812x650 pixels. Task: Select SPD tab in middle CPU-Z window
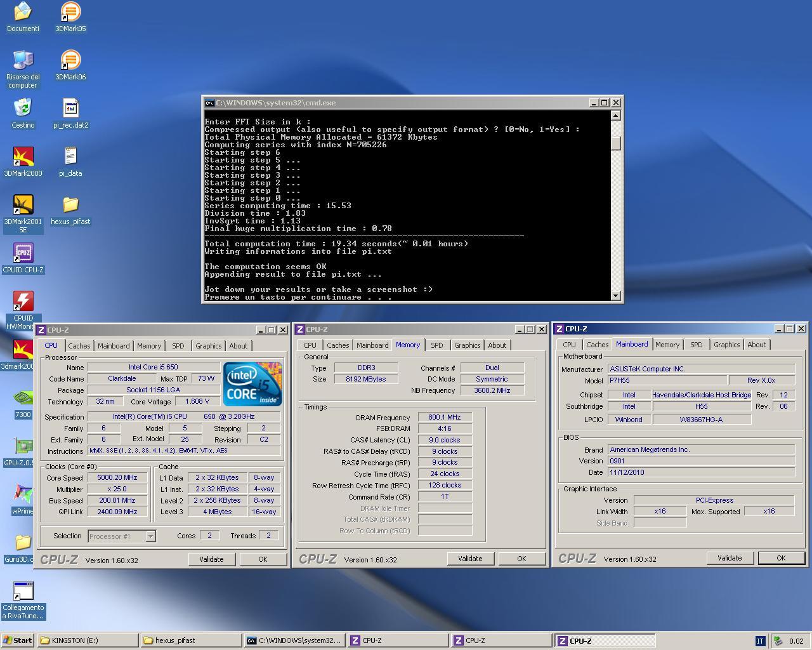click(x=436, y=345)
